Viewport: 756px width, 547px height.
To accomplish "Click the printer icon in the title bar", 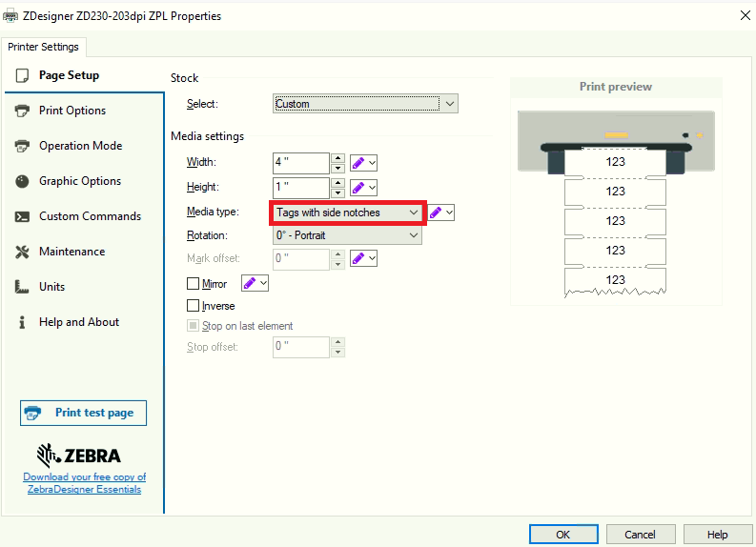I will [x=10, y=16].
